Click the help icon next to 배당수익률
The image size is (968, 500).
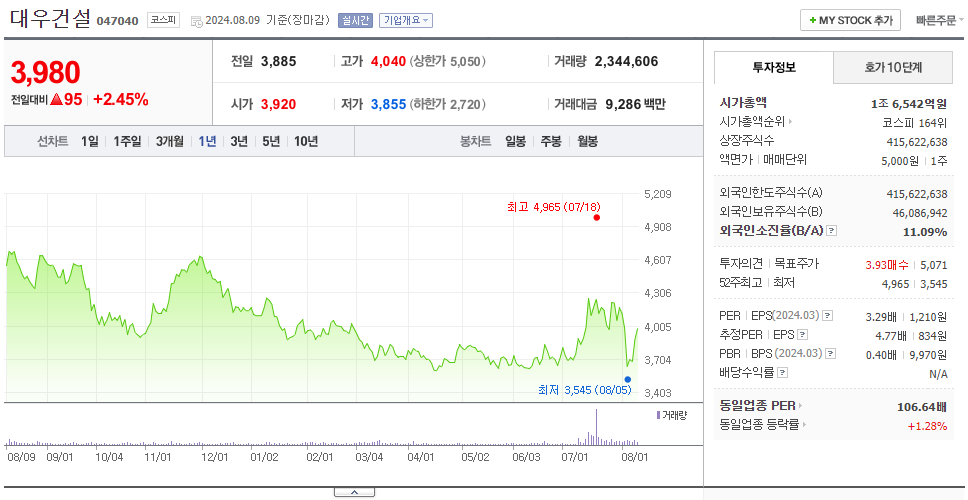point(783,373)
